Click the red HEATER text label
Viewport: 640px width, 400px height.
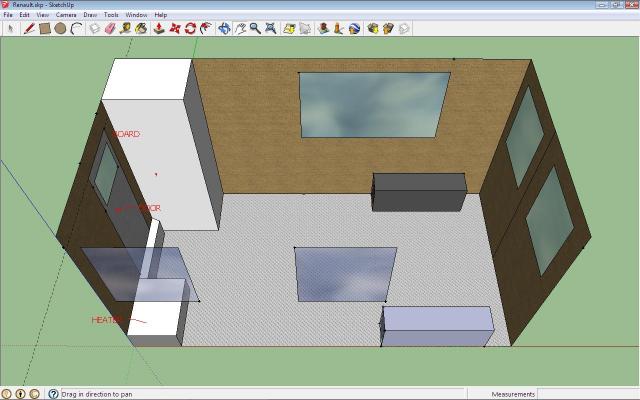106,320
